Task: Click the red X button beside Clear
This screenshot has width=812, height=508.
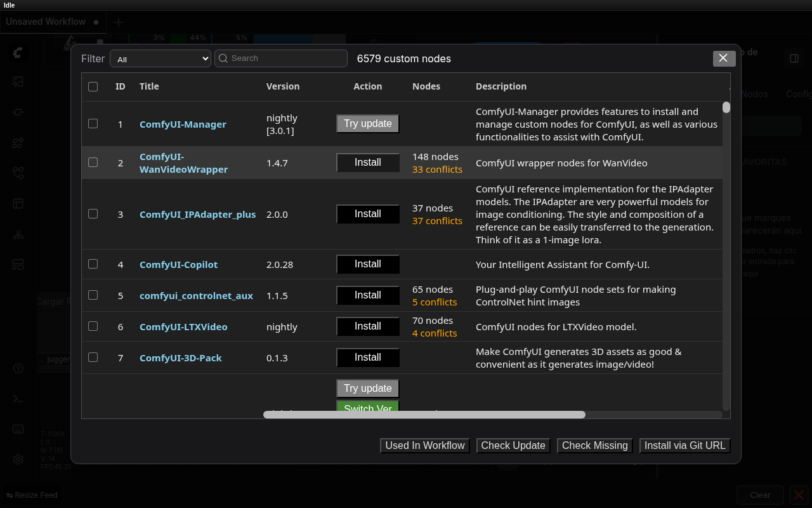Action: pyautogui.click(x=799, y=495)
